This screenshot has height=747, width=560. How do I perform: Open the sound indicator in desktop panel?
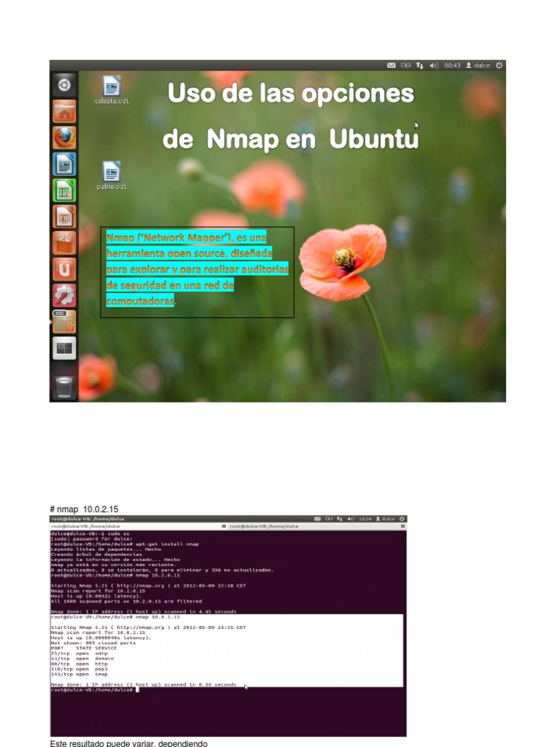(434, 65)
